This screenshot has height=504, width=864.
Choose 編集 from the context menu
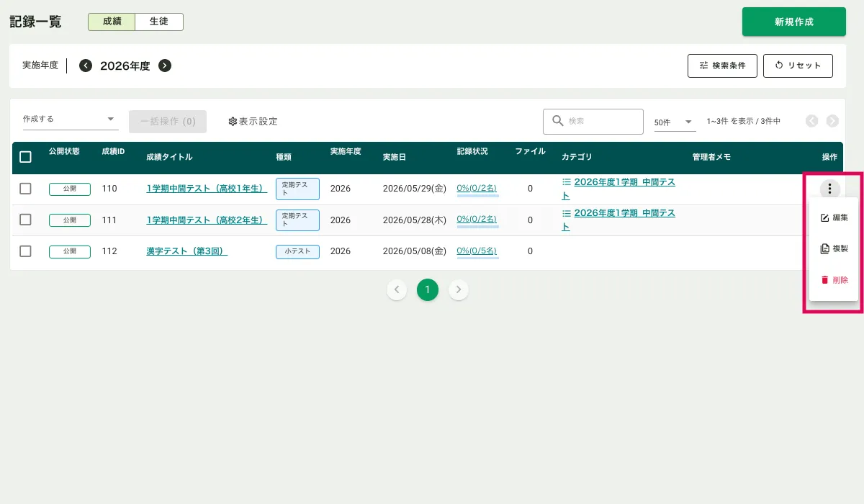coord(834,217)
